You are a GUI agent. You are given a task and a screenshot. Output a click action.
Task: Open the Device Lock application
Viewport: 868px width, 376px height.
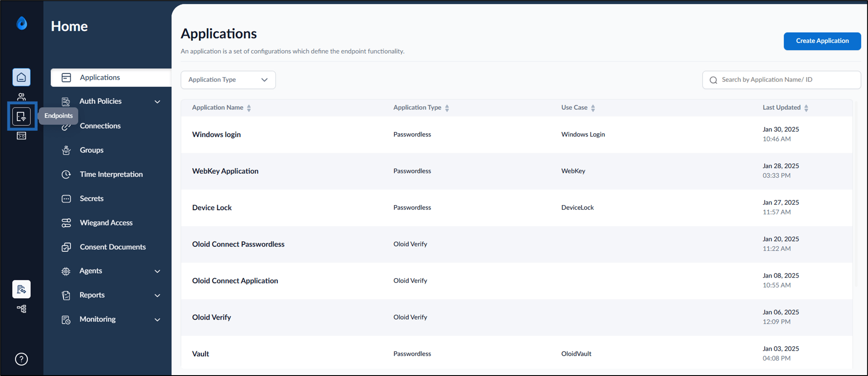click(x=212, y=208)
